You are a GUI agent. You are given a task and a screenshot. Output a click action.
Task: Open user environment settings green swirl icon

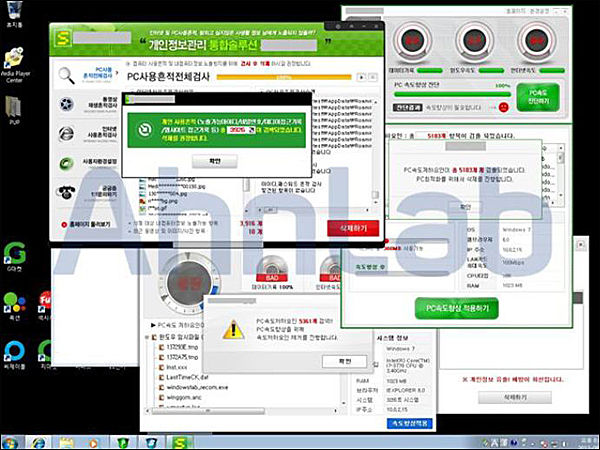(66, 163)
